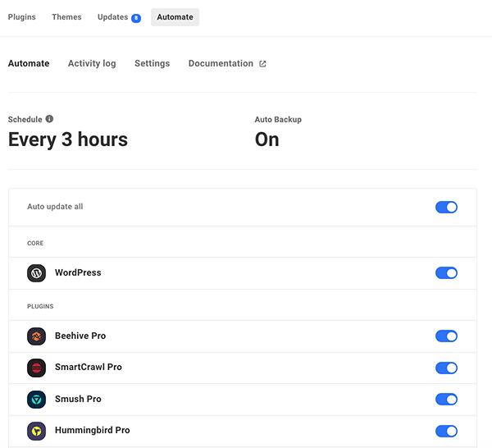Disable auto updates for WordPress core
Screen dimensions: 492x448
tap(446, 272)
